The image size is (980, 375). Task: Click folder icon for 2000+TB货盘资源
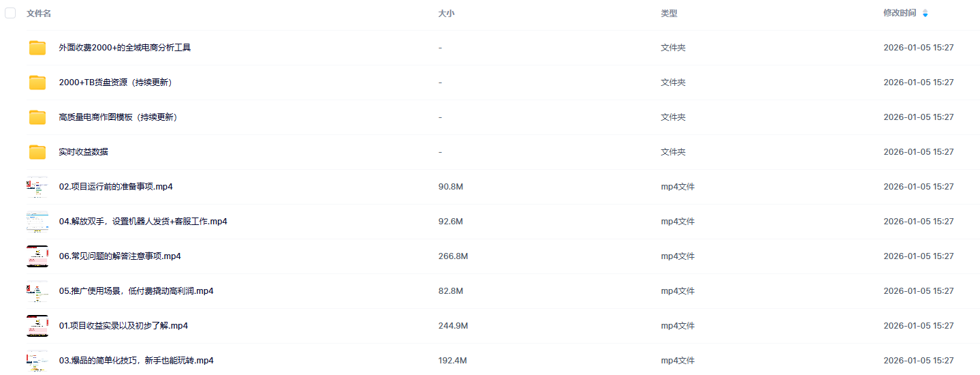[x=37, y=82]
